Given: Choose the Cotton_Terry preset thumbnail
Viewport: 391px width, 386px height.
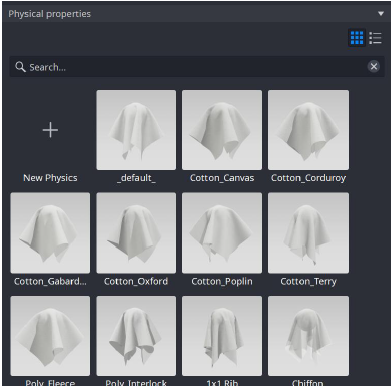Looking at the screenshot, I should coord(308,233).
